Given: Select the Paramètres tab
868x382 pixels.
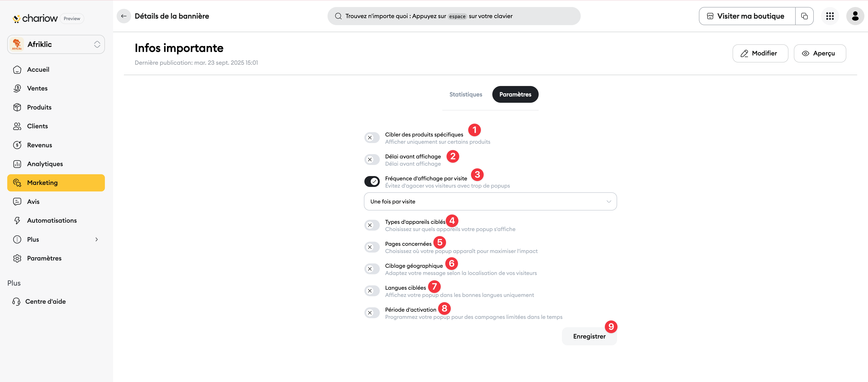Looking at the screenshot, I should (515, 95).
